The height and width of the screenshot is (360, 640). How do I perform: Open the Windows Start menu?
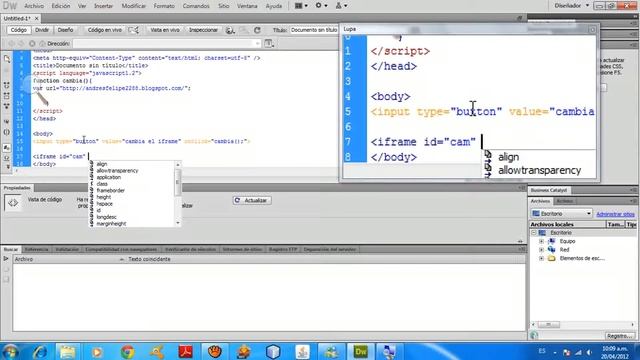[x=11, y=351]
